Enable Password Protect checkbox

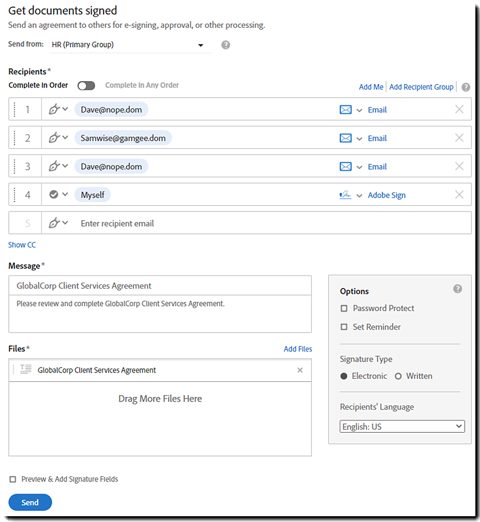[344, 308]
